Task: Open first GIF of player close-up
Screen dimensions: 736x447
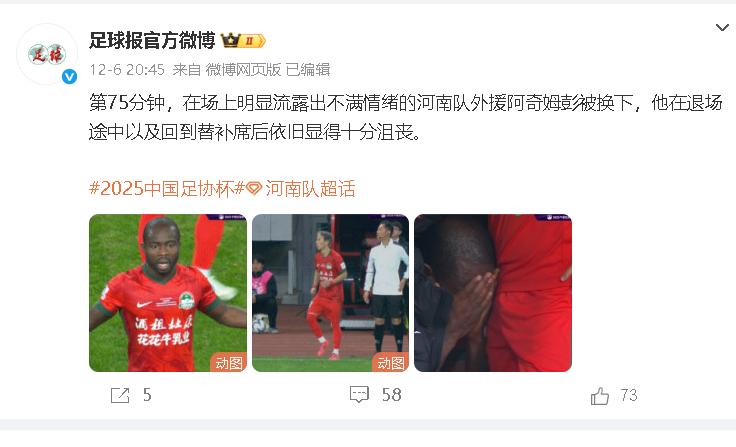Action: click(x=168, y=293)
